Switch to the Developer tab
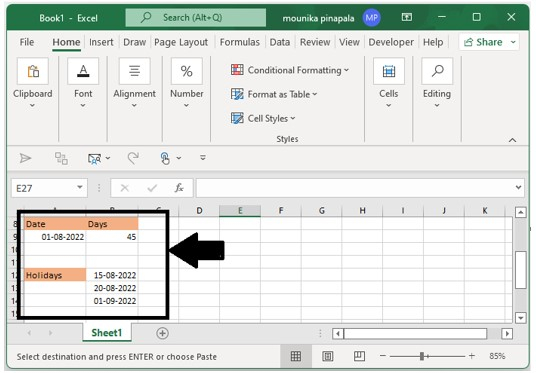 [x=391, y=42]
